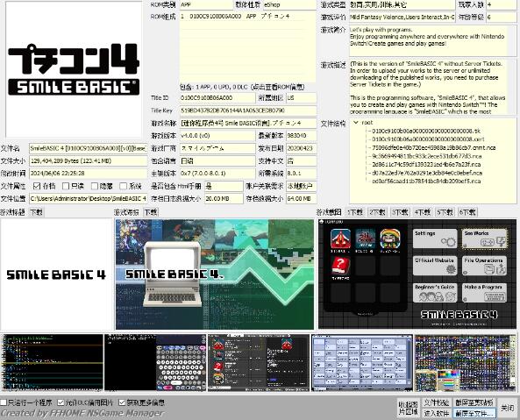The width and height of the screenshot is (520, 420).
Task: Click the 6下载 screenshot button
Action: (467, 212)
